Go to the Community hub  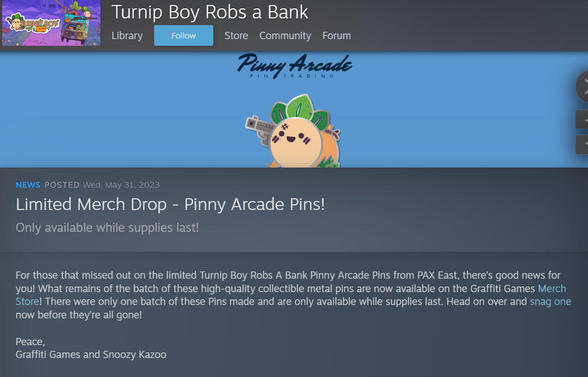(285, 36)
